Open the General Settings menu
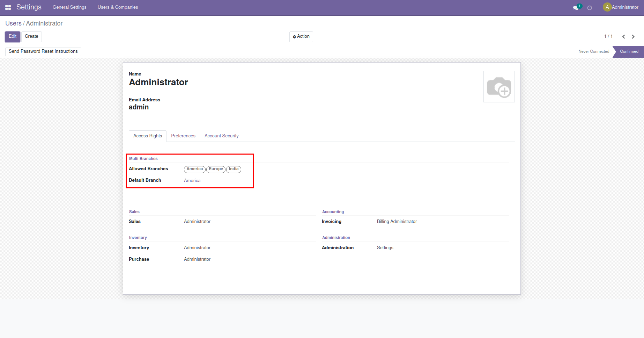644x338 pixels. [69, 7]
